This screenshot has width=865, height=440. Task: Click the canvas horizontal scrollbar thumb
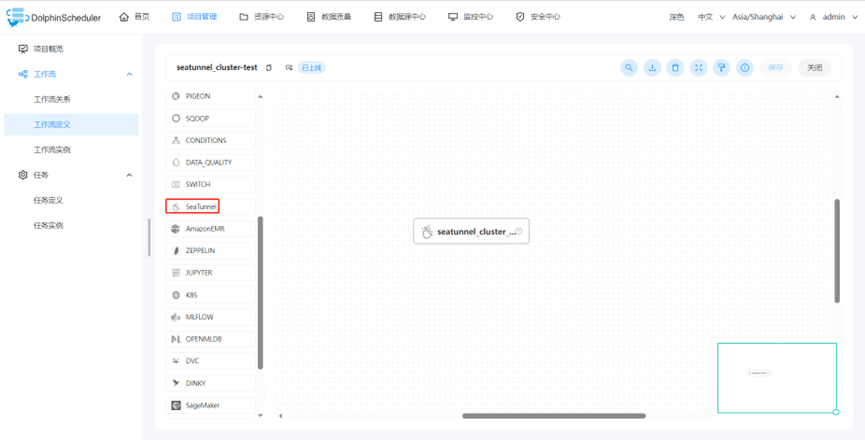click(554, 416)
